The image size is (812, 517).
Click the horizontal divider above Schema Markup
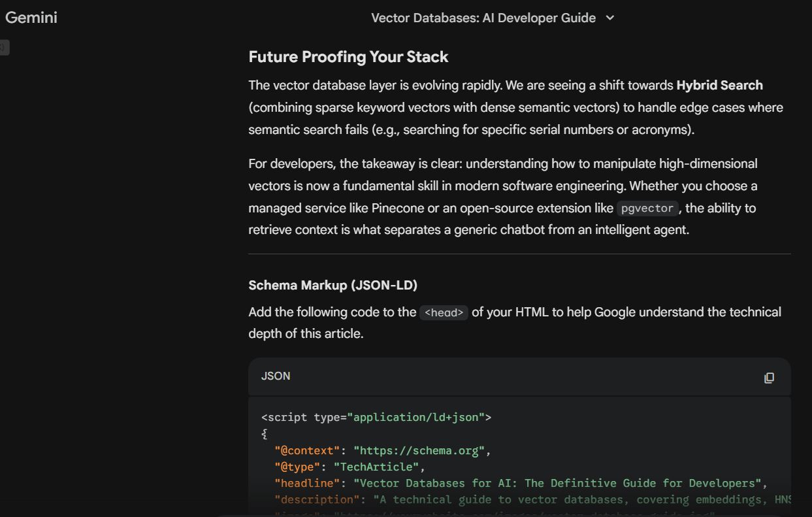[519, 254]
